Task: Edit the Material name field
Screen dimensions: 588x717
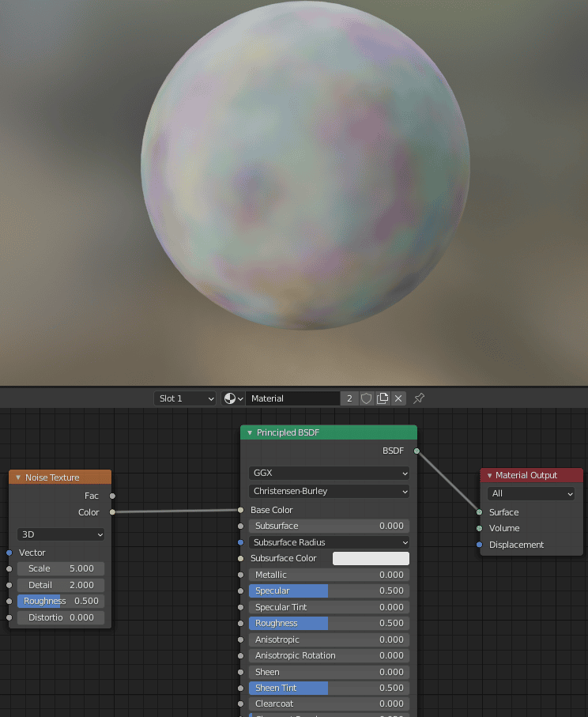Action: (x=292, y=398)
